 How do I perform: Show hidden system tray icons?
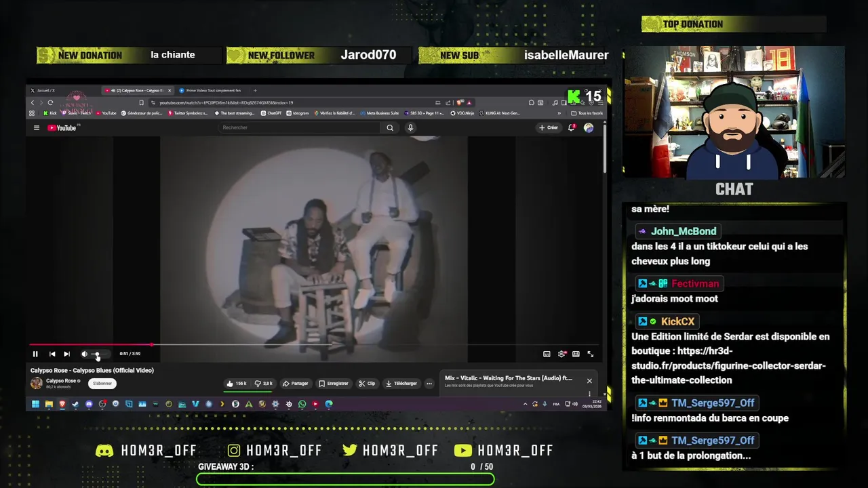pyautogui.click(x=526, y=404)
